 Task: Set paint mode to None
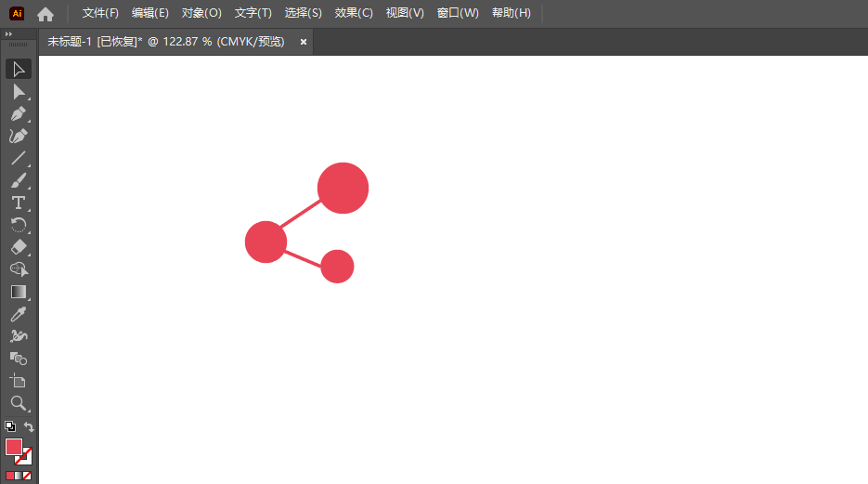click(27, 475)
